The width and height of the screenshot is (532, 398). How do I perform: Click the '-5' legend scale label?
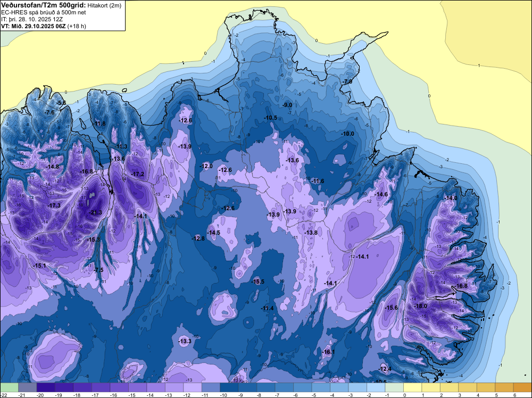click(x=314, y=395)
